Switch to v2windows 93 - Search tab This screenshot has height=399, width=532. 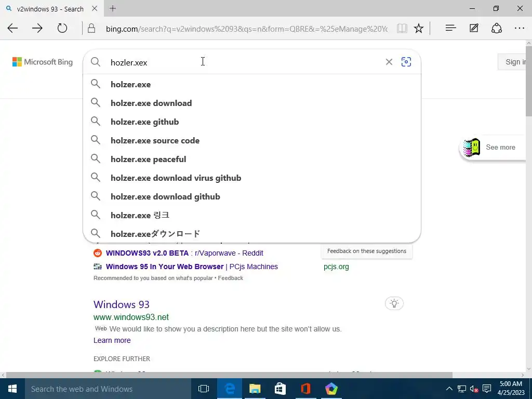point(50,9)
